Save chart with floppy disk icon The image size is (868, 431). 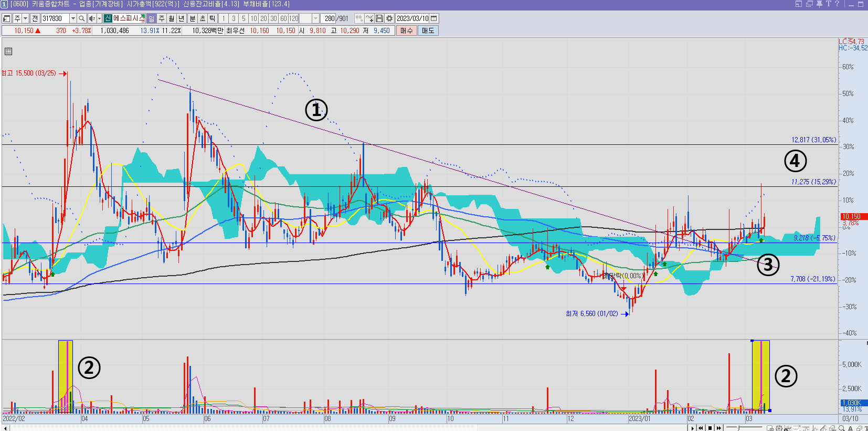379,18
